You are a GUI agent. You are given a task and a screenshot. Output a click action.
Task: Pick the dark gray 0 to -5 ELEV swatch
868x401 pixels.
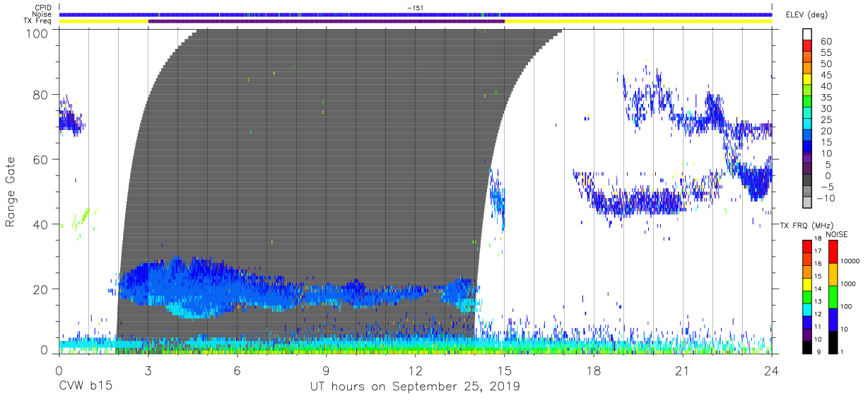pyautogui.click(x=807, y=180)
